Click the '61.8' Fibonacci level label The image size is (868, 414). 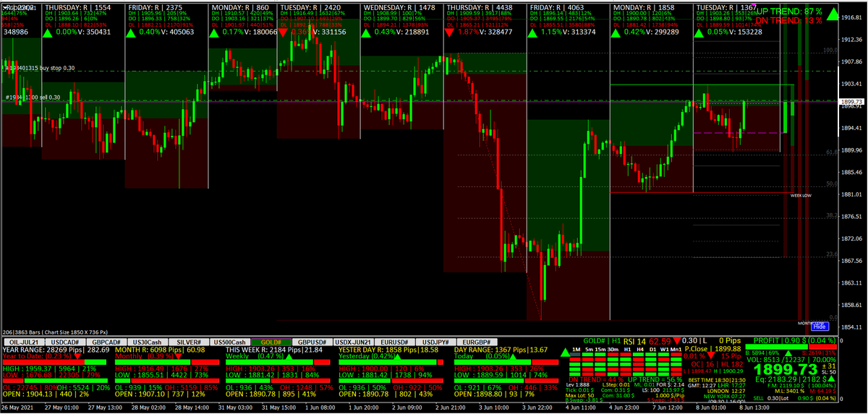(831, 152)
